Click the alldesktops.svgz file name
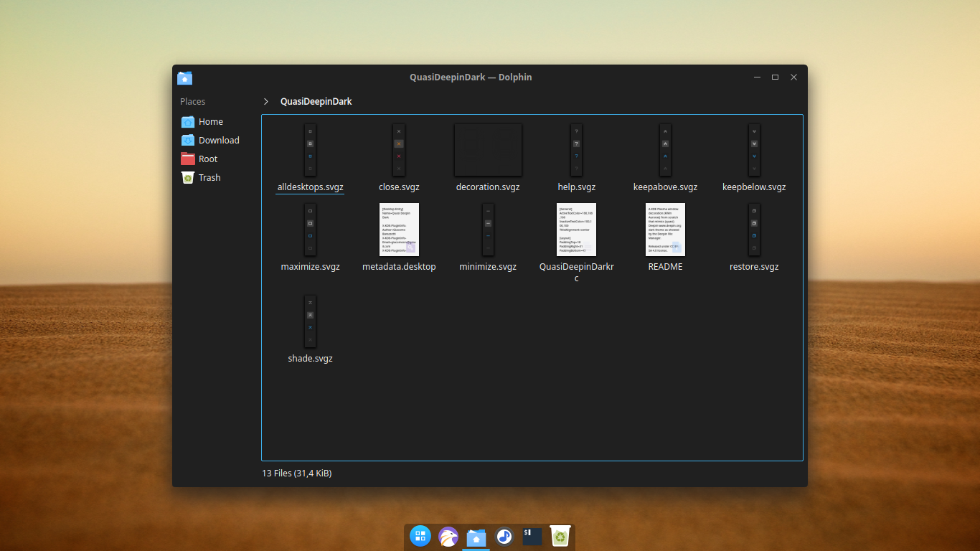 tap(311, 187)
